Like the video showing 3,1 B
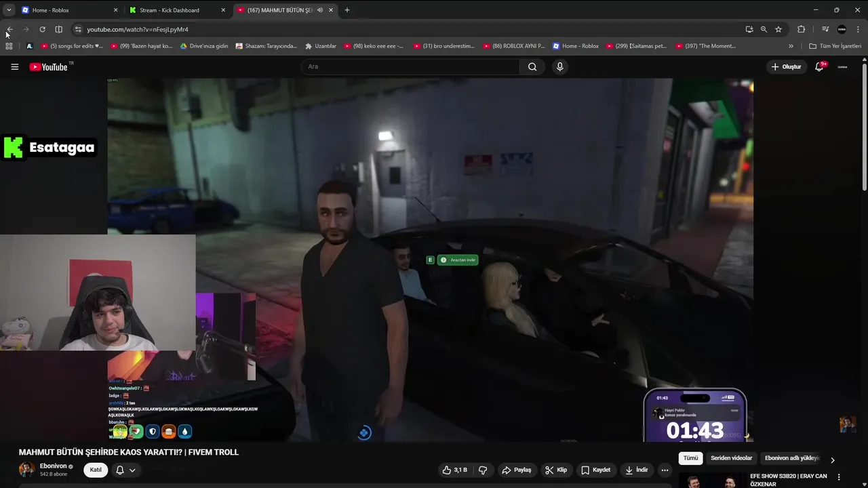868x488 pixels. [455, 470]
